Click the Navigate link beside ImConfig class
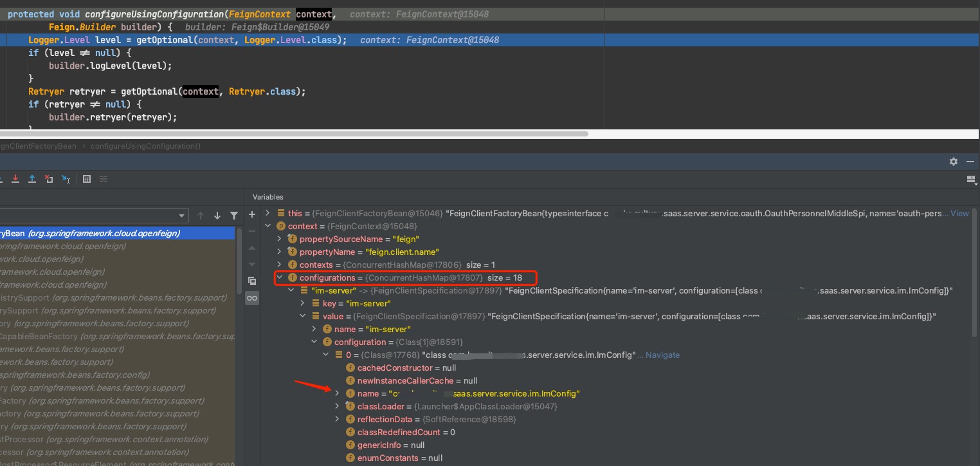This screenshot has height=466, width=980. coord(662,355)
